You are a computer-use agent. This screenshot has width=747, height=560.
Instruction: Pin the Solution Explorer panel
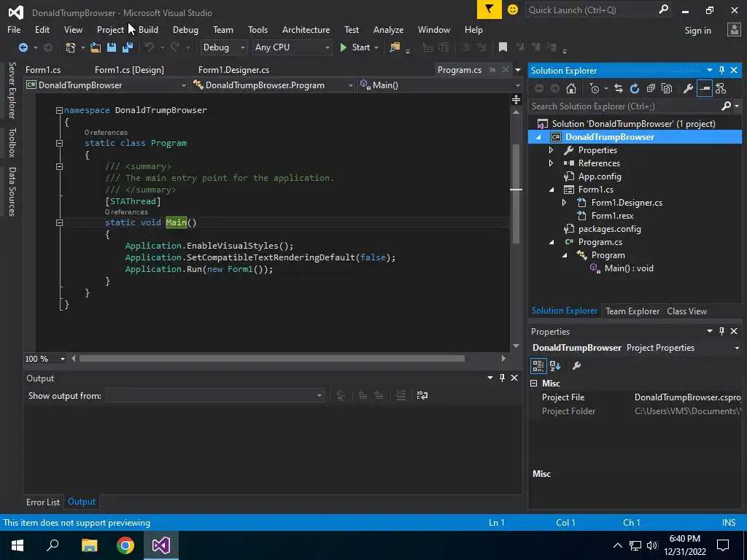(x=721, y=70)
